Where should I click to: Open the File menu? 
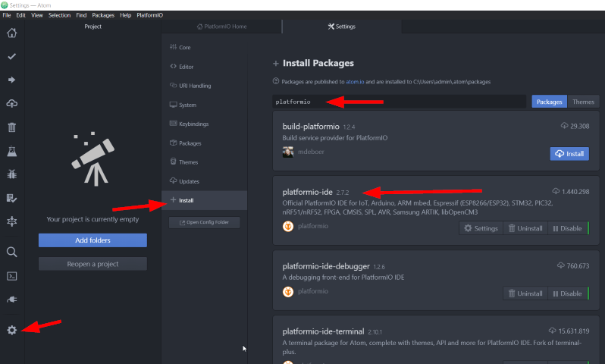pos(7,15)
